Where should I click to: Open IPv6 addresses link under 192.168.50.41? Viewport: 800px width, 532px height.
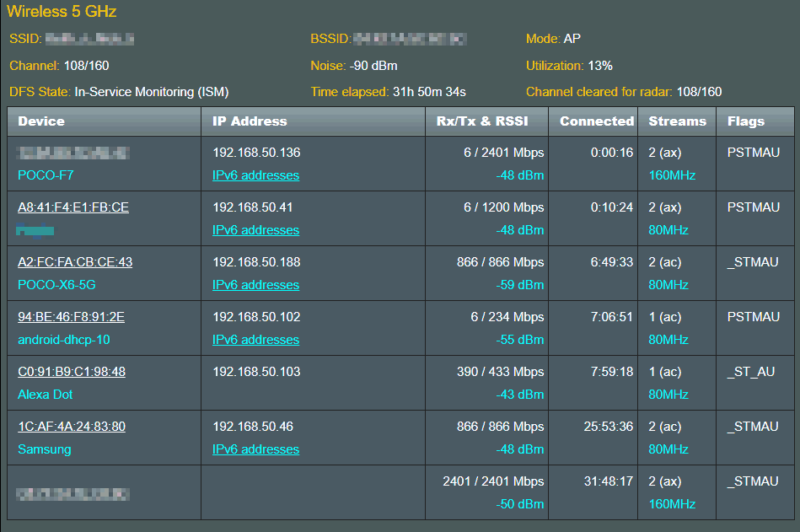tap(255, 230)
